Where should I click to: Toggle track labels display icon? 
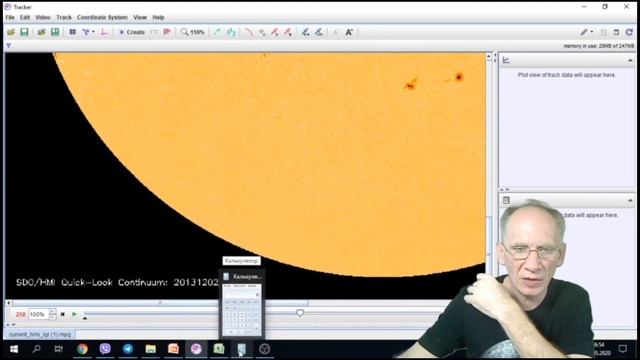[231, 32]
